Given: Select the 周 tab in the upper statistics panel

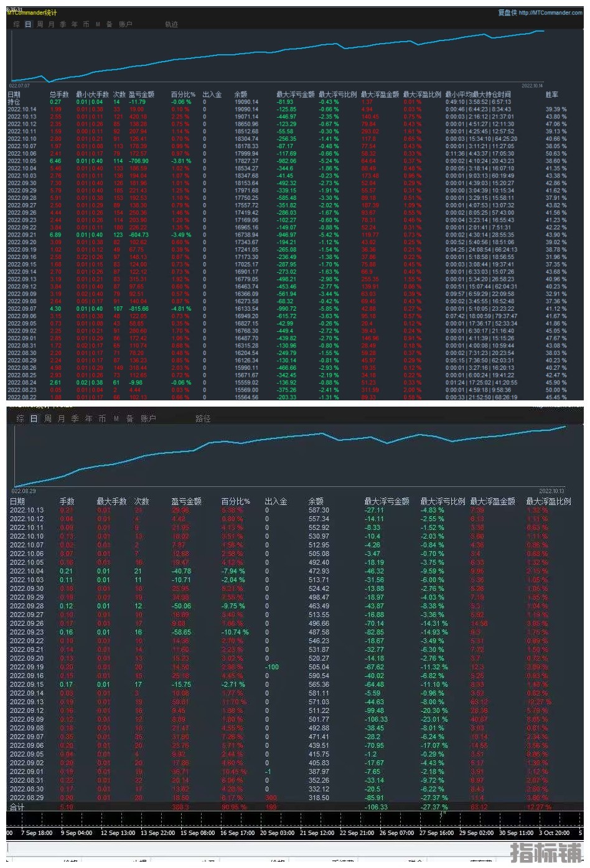Looking at the screenshot, I should pos(40,24).
